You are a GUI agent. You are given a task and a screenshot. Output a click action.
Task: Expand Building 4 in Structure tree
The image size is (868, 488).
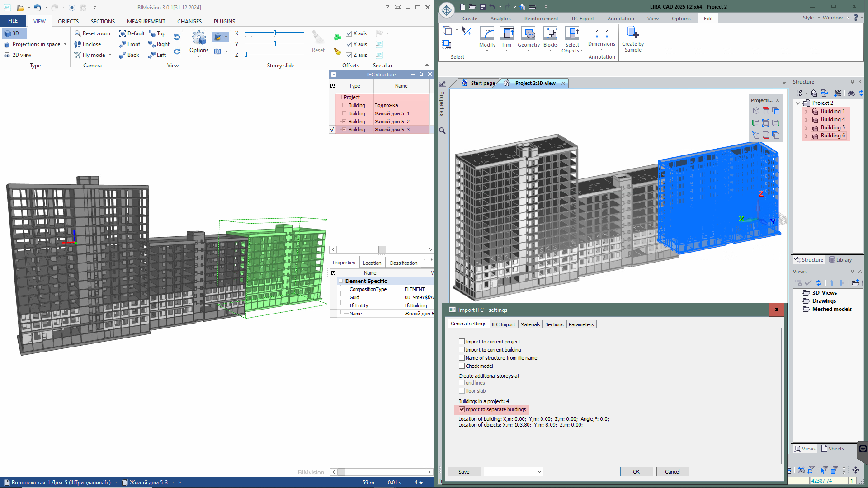tap(806, 120)
